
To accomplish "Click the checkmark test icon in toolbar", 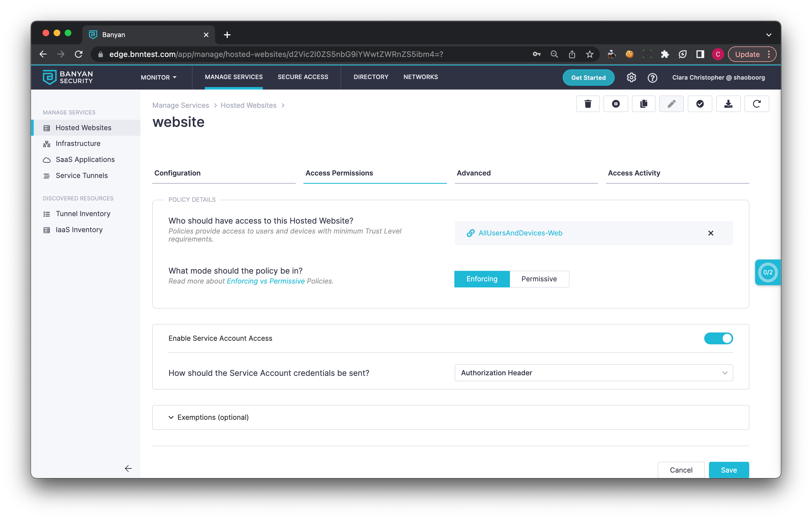I will coord(700,104).
